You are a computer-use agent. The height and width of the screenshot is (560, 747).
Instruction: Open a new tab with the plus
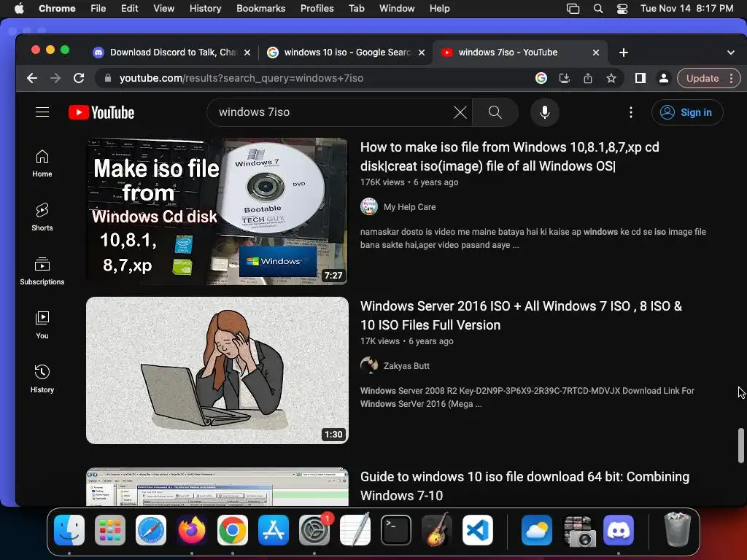[x=623, y=52]
